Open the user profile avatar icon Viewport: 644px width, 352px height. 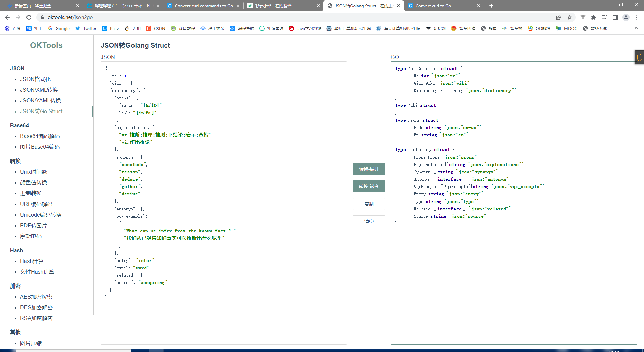[626, 17]
